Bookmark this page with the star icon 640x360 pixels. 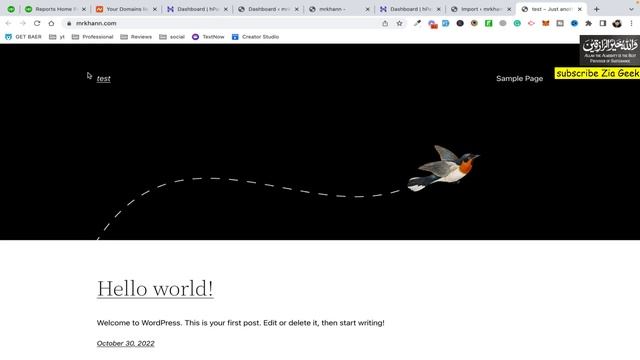point(399,23)
